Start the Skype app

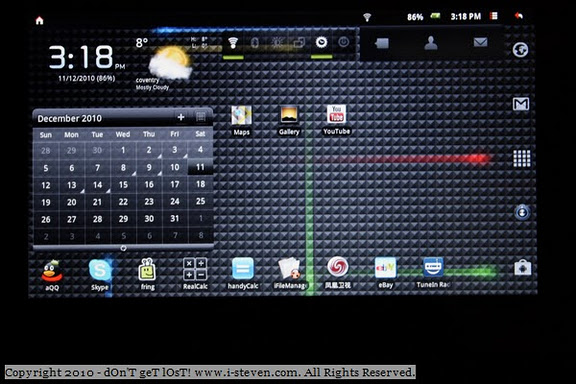100,275
